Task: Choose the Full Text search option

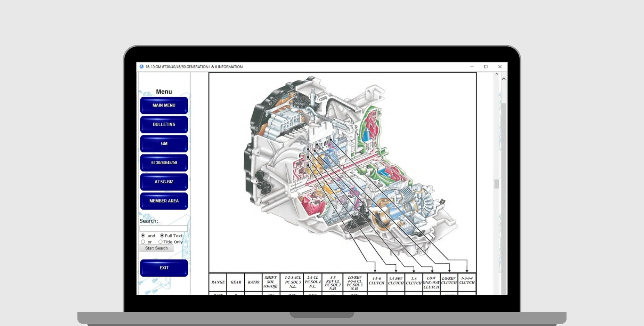Action: pos(162,236)
